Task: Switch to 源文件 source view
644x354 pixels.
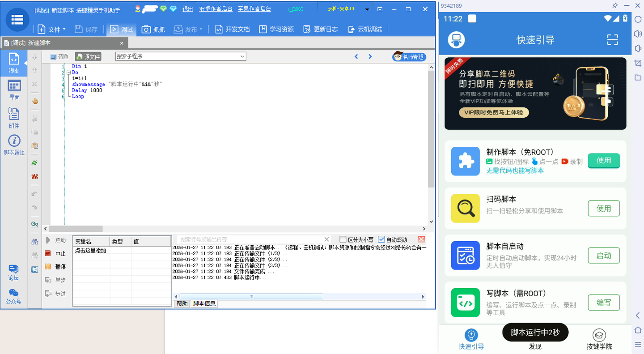Action: [88, 57]
